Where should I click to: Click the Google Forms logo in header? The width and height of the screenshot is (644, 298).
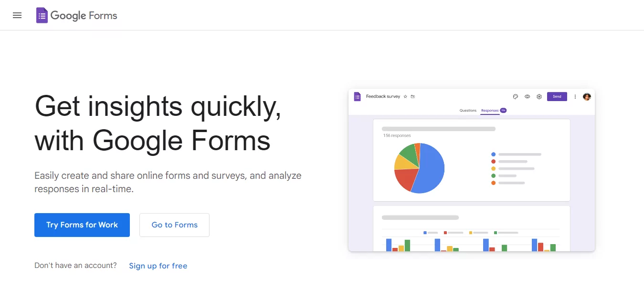[x=77, y=15]
